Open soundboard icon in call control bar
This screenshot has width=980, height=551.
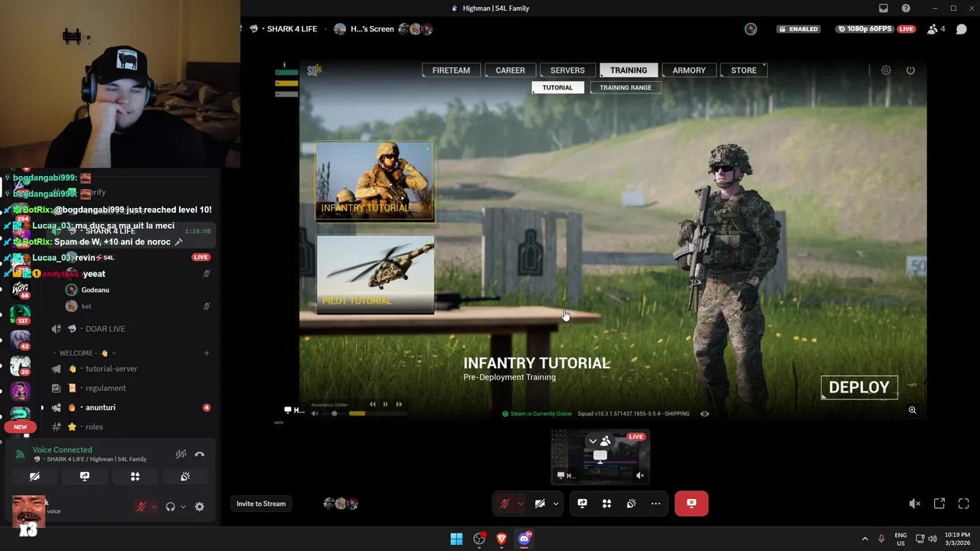(632, 504)
